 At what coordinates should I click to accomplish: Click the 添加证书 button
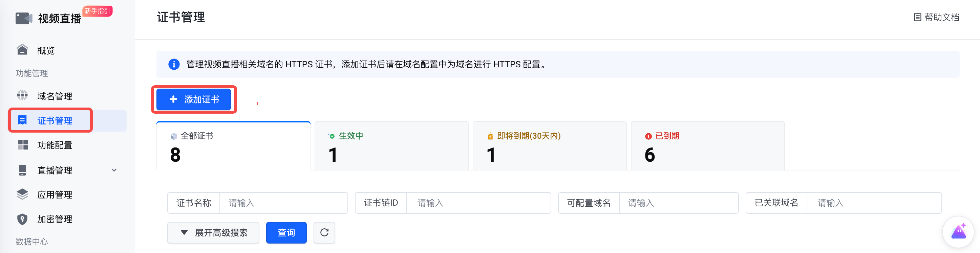pos(194,99)
